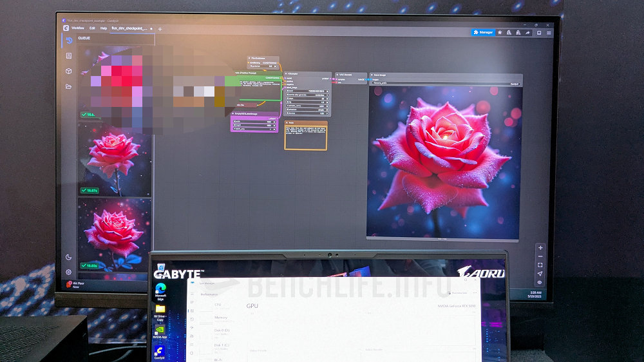Screen dimensions: 644x362
Task: Open NV Driver - Copy folder on laptop desktop
Action: pyautogui.click(x=160, y=312)
